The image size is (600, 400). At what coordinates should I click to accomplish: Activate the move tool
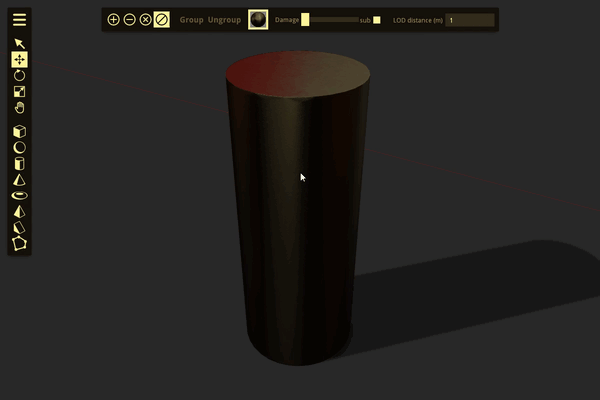coord(20,59)
